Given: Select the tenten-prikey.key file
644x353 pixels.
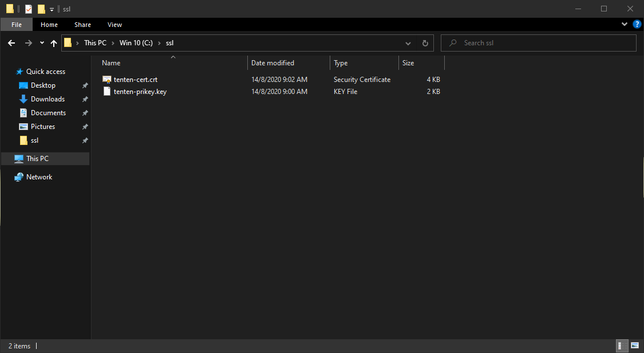Looking at the screenshot, I should click(x=140, y=91).
